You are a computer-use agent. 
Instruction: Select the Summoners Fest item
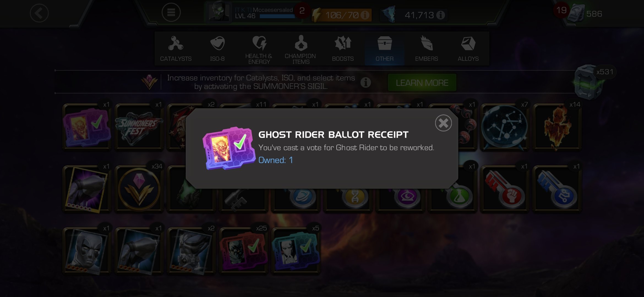pyautogui.click(x=139, y=127)
